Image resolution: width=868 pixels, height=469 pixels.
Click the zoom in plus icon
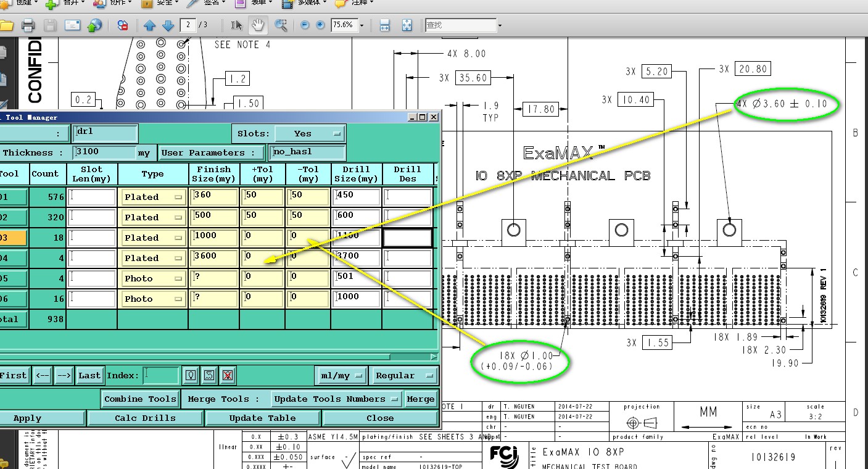tap(320, 25)
